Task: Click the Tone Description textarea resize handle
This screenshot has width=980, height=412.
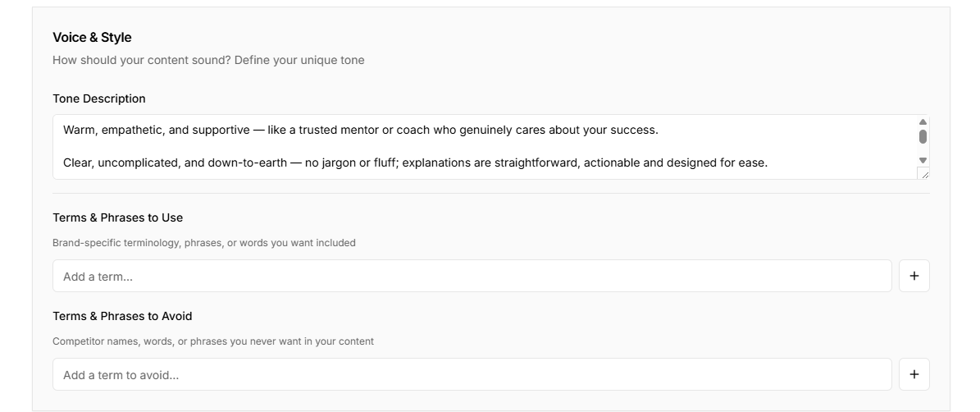Action: tap(925, 174)
